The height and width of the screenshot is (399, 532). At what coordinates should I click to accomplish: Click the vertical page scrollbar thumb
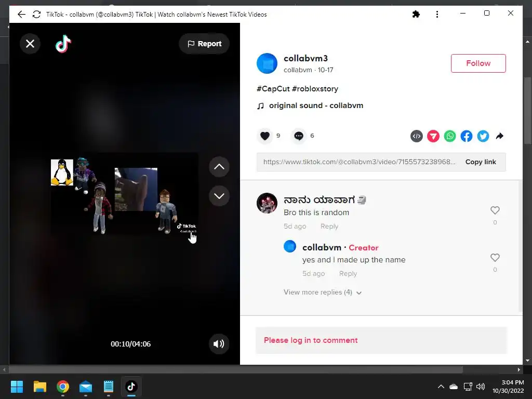click(528, 111)
